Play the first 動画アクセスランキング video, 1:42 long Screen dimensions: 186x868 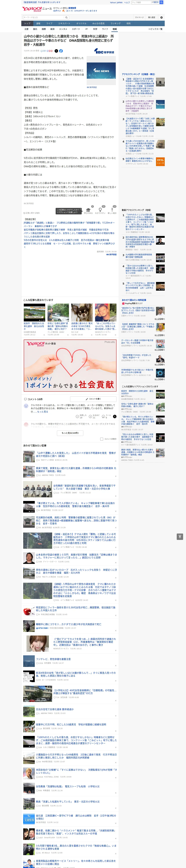tap(160, 218)
